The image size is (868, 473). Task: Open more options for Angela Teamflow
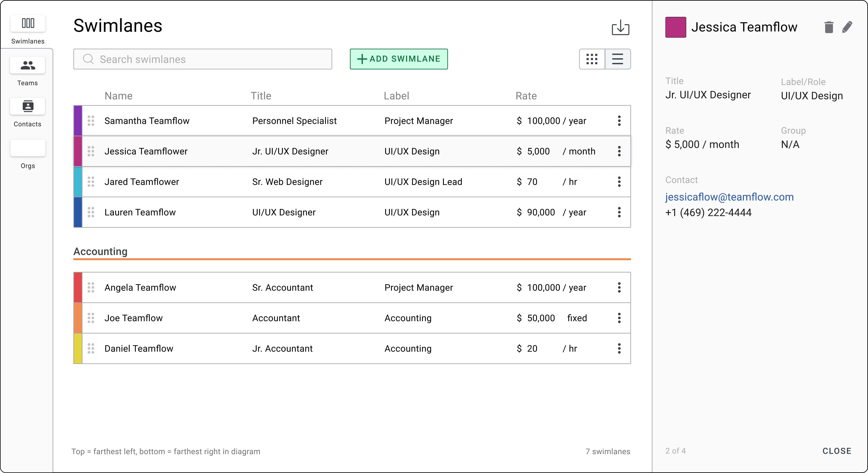pyautogui.click(x=619, y=287)
